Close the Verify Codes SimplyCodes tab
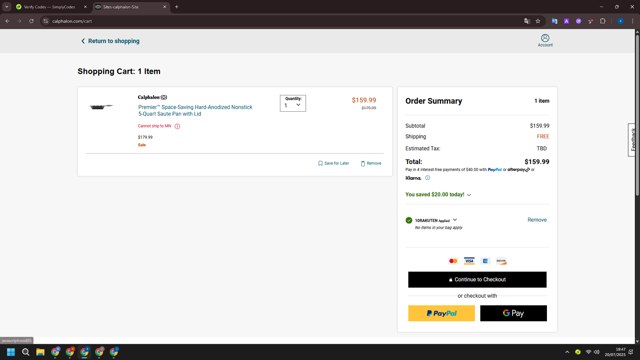This screenshot has height=360, width=640. [85, 7]
